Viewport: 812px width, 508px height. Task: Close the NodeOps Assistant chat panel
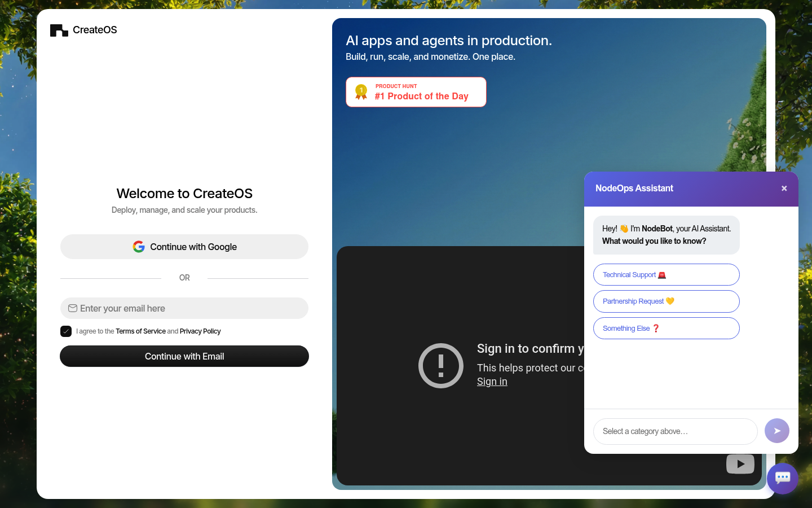tap(784, 189)
